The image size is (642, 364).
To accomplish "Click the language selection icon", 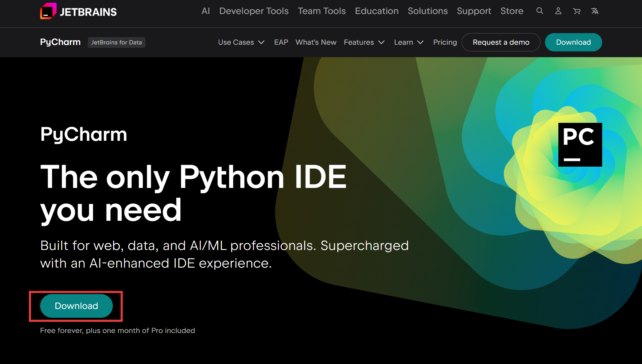I will coord(595,11).
